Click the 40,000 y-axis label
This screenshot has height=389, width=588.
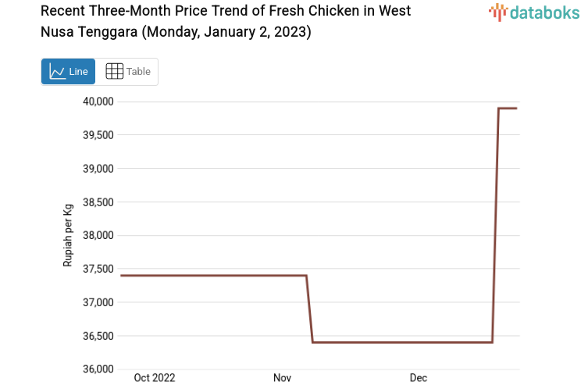pyautogui.click(x=98, y=102)
